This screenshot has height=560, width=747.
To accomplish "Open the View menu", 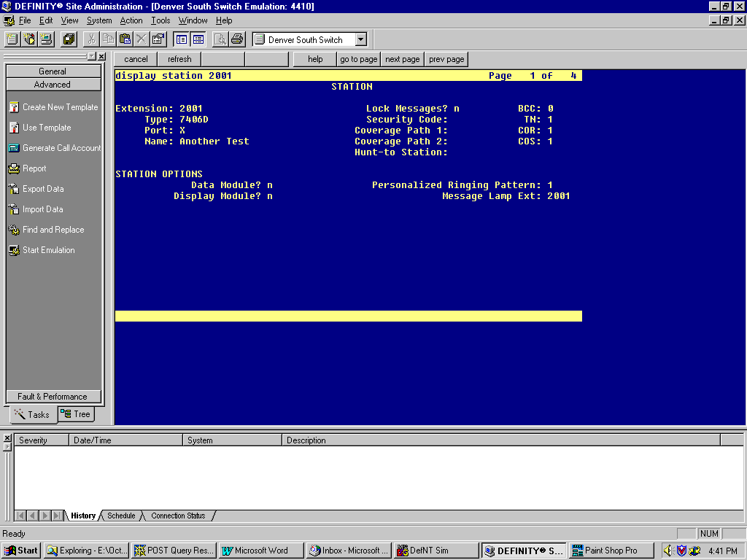I will click(69, 20).
